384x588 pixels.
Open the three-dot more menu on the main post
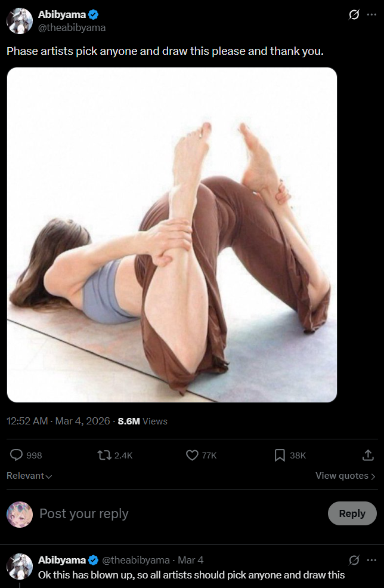pyautogui.click(x=371, y=14)
